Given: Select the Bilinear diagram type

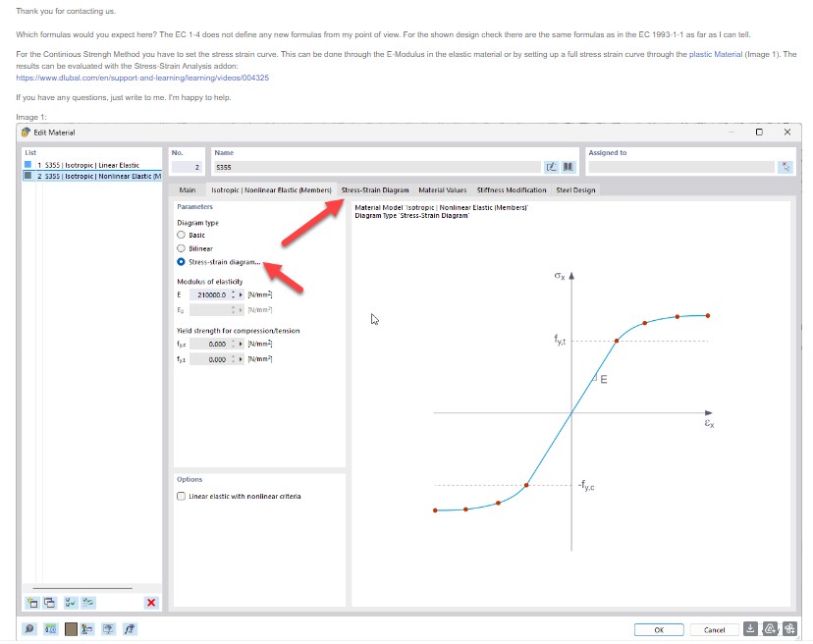Looking at the screenshot, I should [x=181, y=249].
